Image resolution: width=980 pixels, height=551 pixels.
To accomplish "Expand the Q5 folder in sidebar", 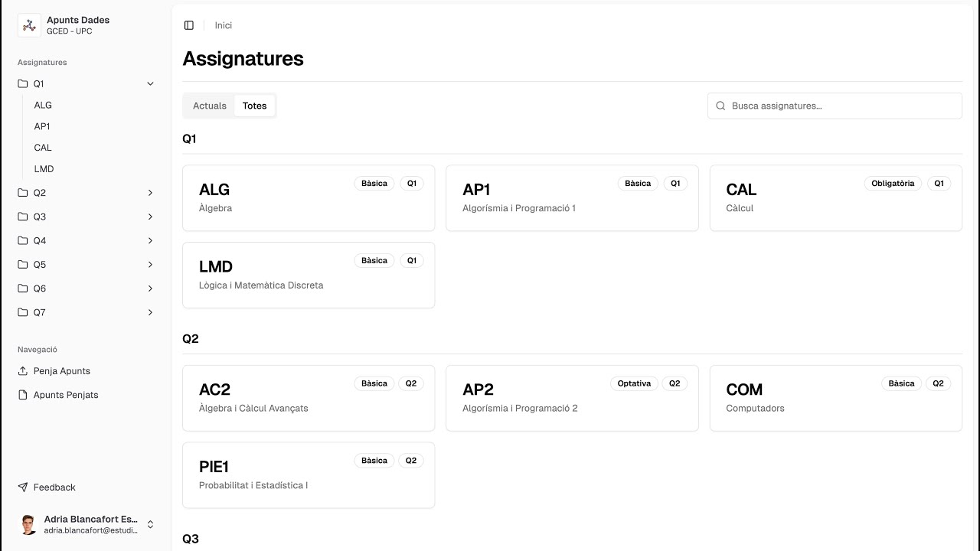I will (150, 265).
